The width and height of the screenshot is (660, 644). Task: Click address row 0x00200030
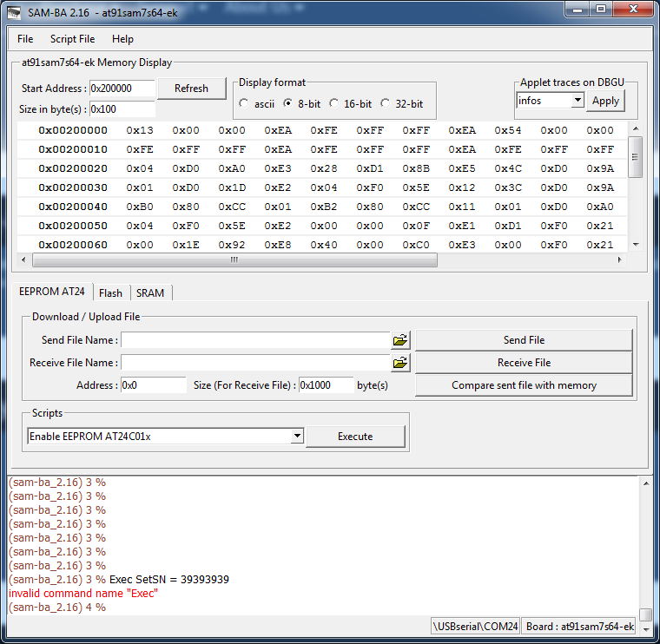(73, 187)
